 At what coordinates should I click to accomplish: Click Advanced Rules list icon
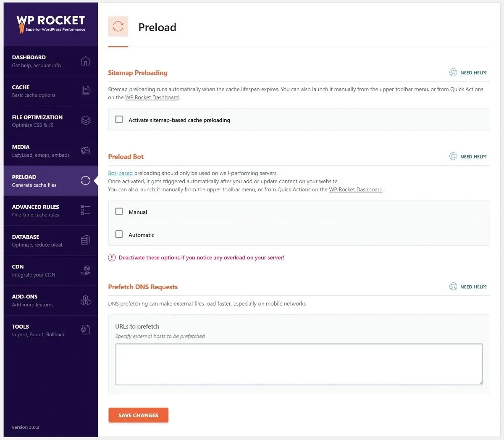point(85,210)
